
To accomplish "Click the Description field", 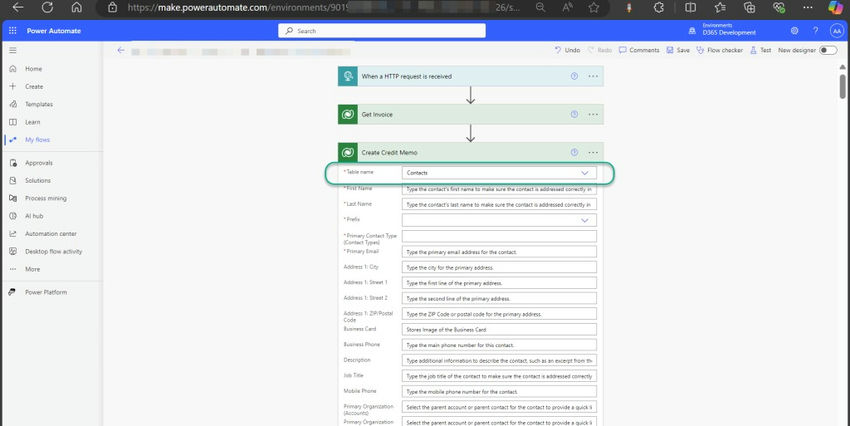I will click(x=499, y=360).
